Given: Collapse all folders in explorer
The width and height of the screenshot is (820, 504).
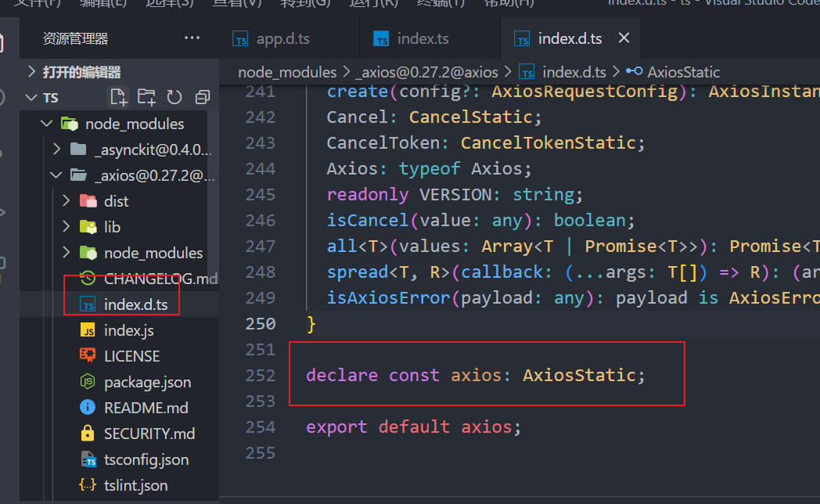Looking at the screenshot, I should (x=203, y=97).
